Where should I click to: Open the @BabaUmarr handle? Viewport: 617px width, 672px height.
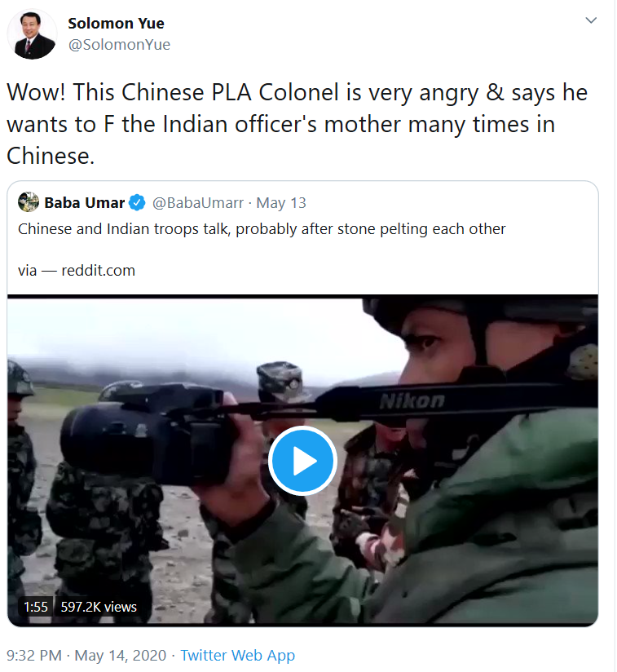pyautogui.click(x=198, y=203)
